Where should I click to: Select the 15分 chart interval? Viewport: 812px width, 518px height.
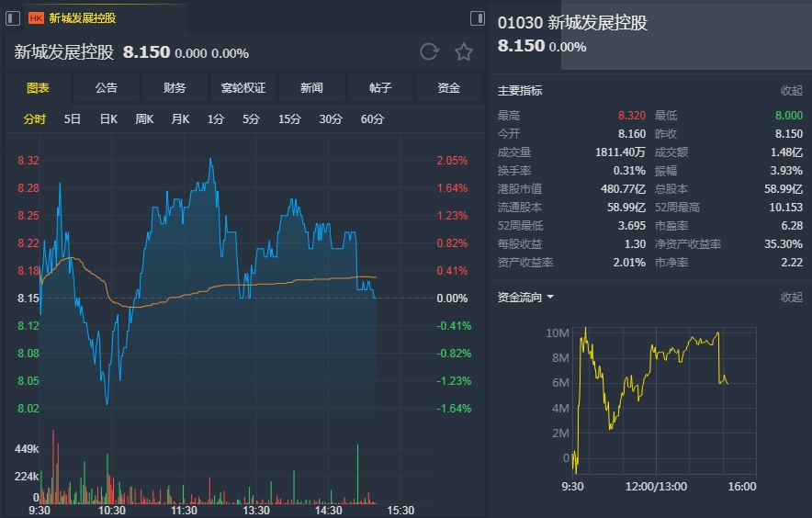point(289,119)
